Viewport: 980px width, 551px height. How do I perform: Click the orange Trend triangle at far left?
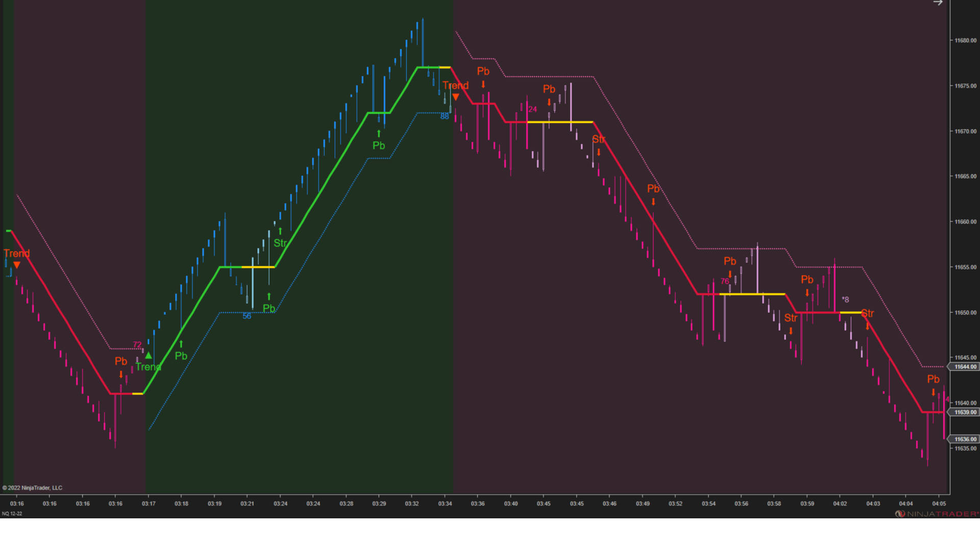click(17, 265)
